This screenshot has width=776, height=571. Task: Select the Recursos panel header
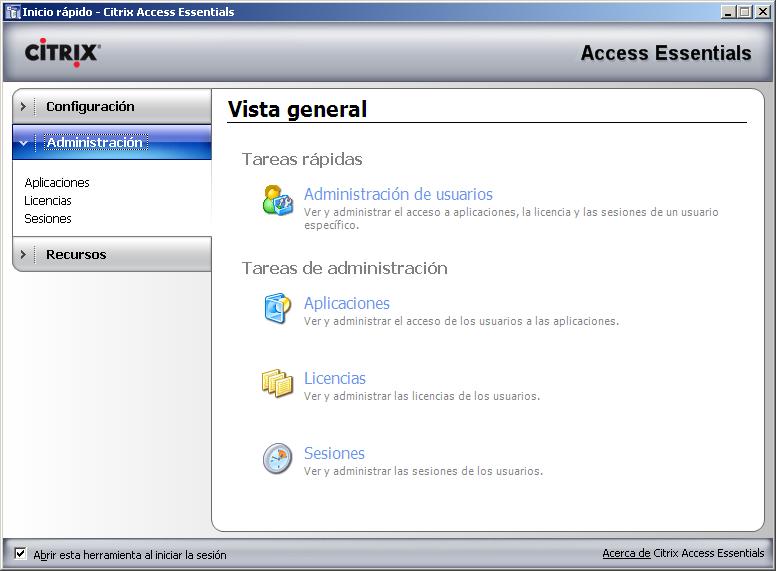112,254
